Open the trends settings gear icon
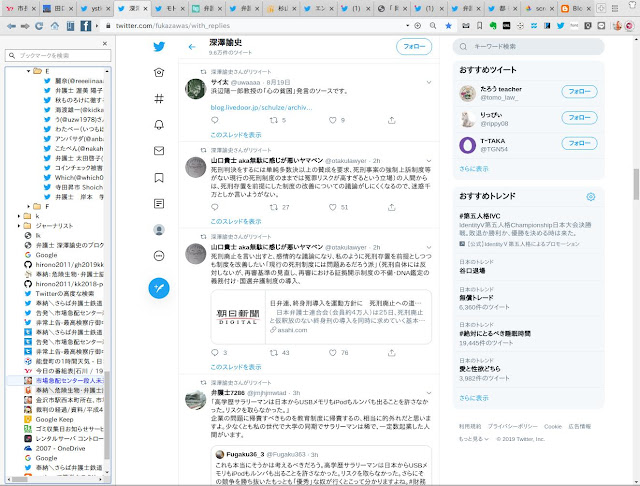The height and width of the screenshot is (486, 640). click(590, 197)
